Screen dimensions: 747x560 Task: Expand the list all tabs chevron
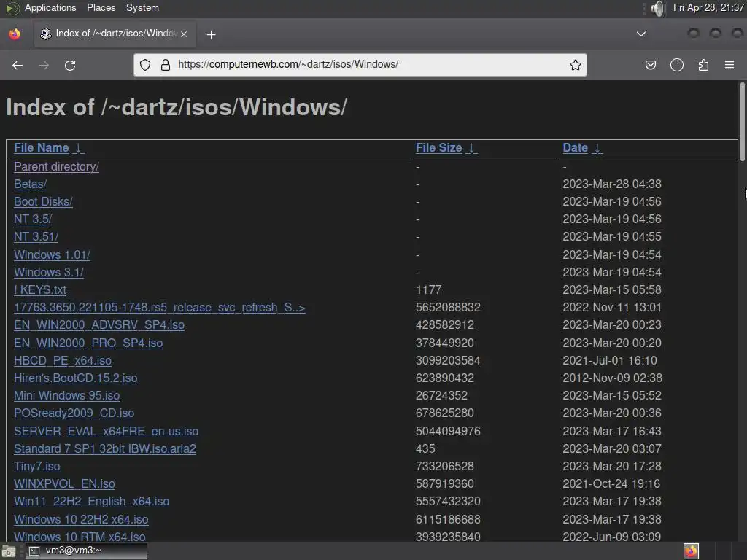pyautogui.click(x=641, y=34)
